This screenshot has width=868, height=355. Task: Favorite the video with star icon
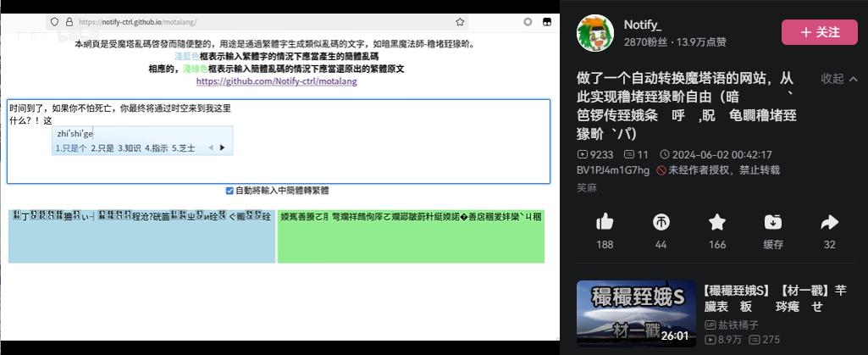(x=717, y=222)
